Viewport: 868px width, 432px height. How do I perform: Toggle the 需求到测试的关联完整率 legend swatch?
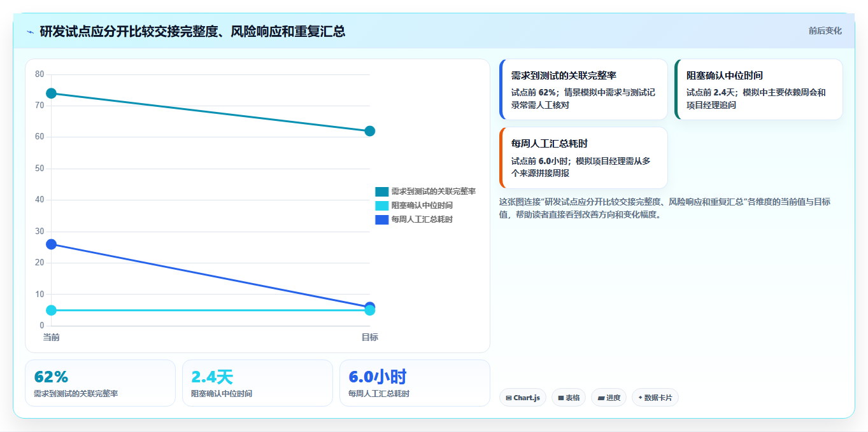click(x=381, y=192)
